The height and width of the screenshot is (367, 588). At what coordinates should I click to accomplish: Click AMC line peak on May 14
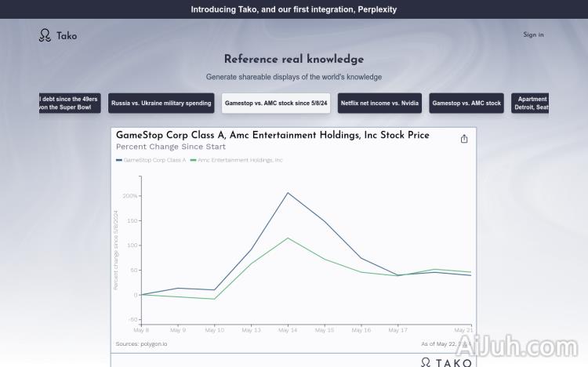288,238
